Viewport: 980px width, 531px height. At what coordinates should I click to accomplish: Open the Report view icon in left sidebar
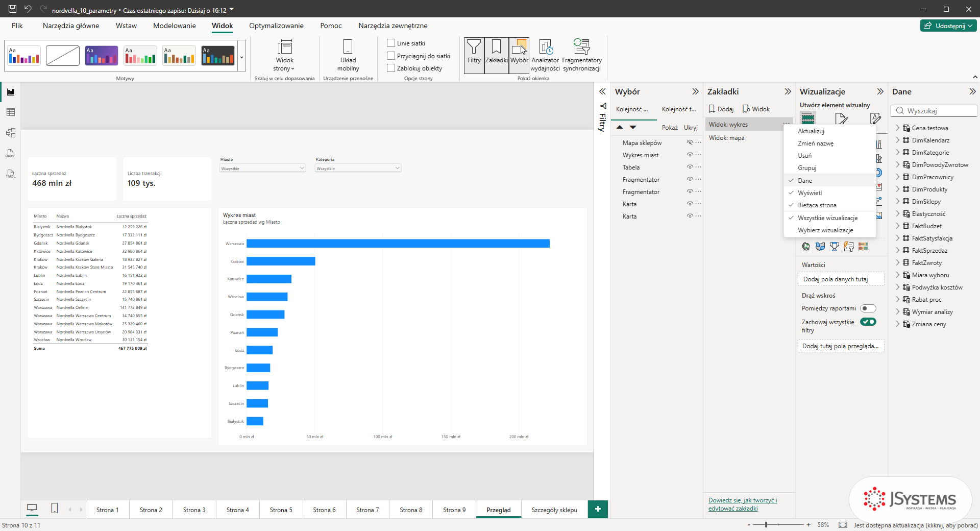pyautogui.click(x=11, y=92)
